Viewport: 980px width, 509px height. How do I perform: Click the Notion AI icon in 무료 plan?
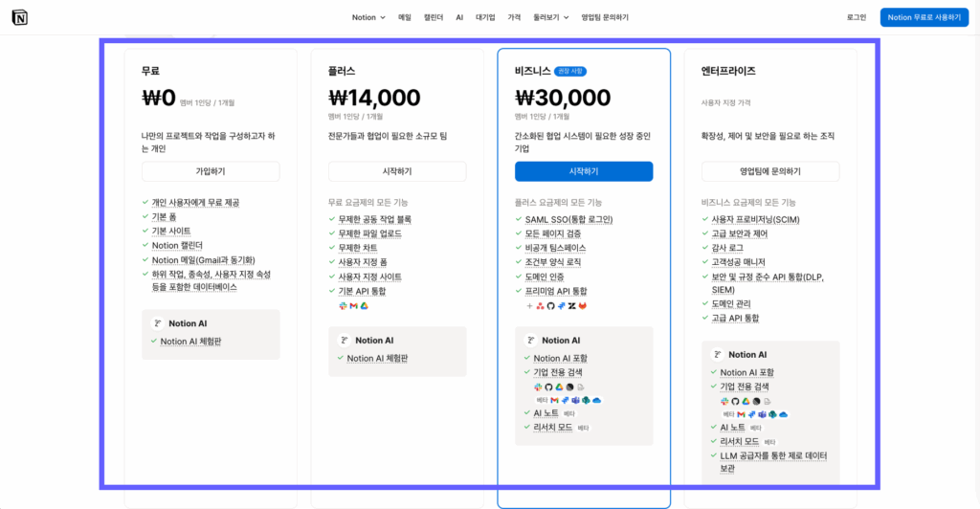[158, 323]
